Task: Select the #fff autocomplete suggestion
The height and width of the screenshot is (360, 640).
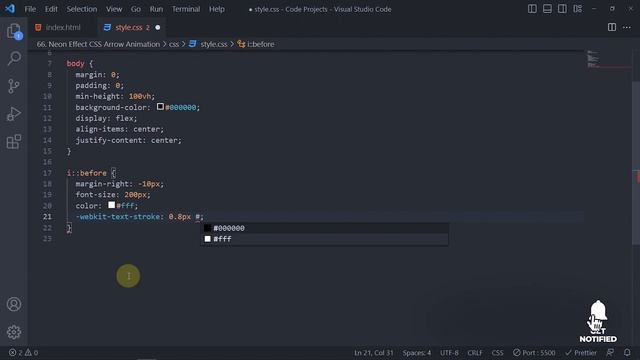Action: point(324,239)
